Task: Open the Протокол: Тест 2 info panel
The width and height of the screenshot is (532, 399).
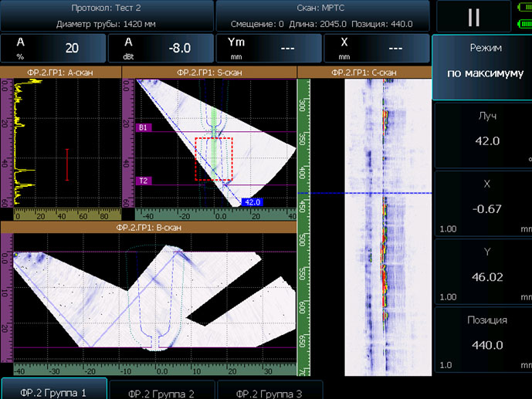Action: click(x=107, y=15)
